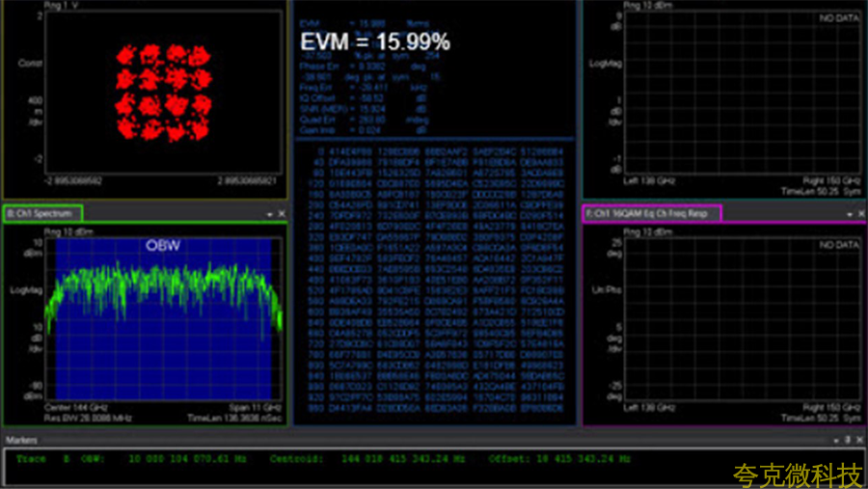Pin the Markers panel
This screenshot has height=489, width=868.
[x=848, y=440]
